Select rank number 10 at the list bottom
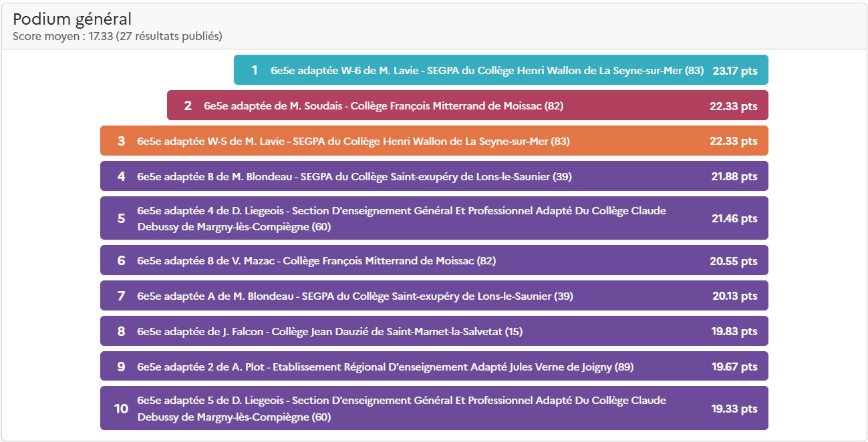This screenshot has height=442, width=868. point(121,409)
